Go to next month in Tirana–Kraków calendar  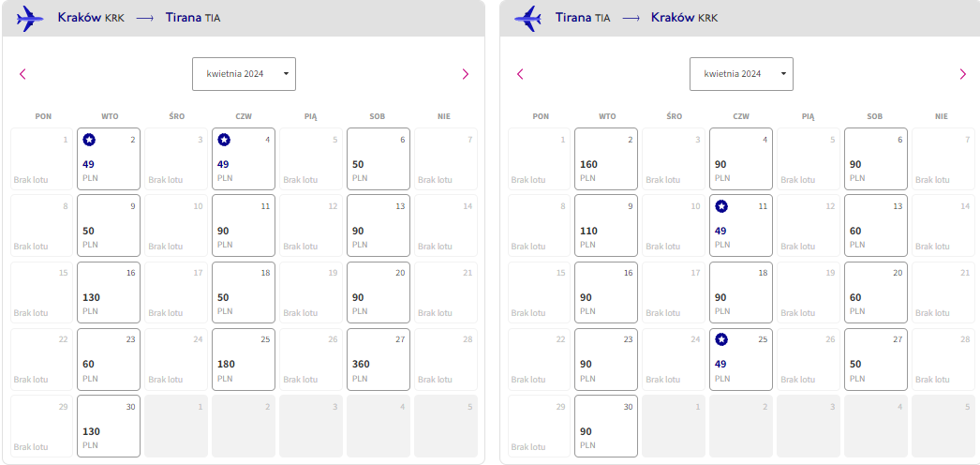pos(962,74)
